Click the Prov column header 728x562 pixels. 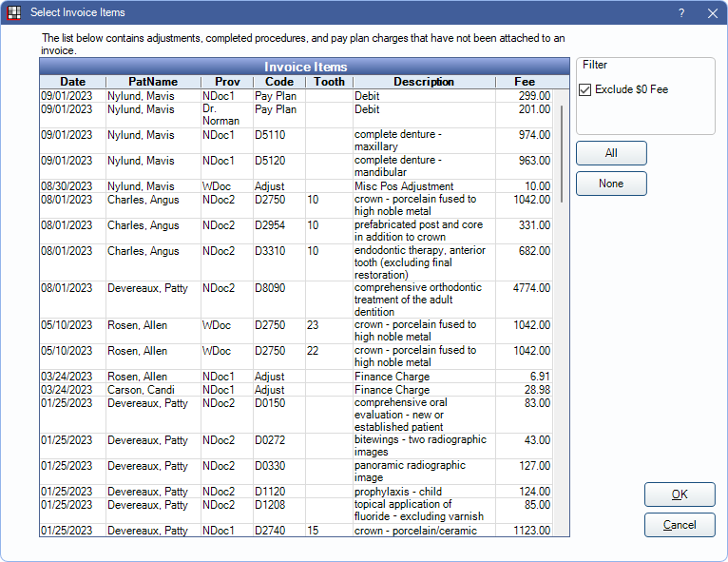pos(226,82)
